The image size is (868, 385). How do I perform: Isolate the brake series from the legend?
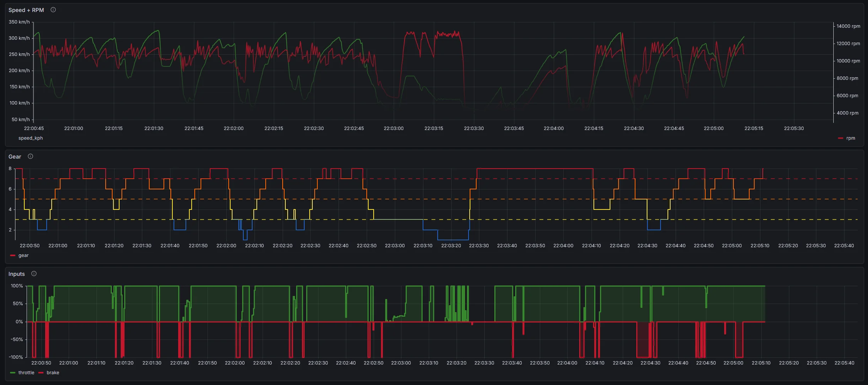coord(53,373)
